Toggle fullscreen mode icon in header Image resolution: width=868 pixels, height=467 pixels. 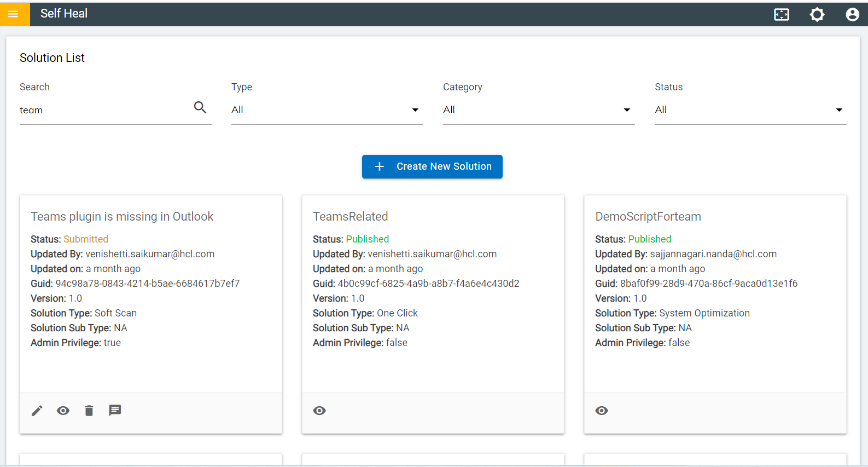click(782, 15)
